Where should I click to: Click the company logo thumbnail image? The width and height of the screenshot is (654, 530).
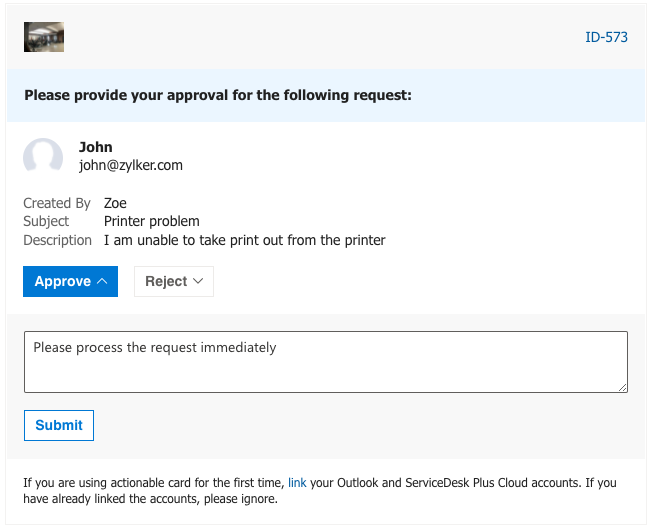[44, 37]
